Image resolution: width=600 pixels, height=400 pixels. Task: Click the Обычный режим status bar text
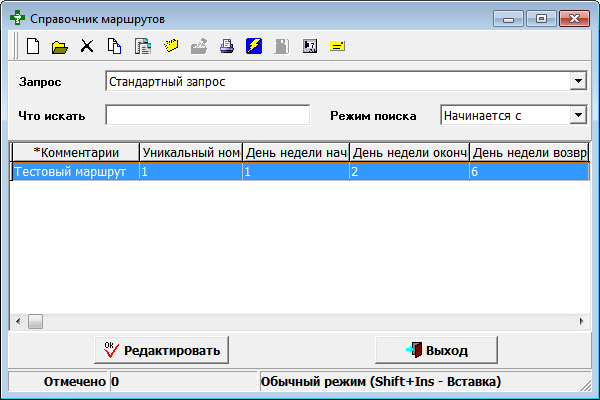coord(381,382)
